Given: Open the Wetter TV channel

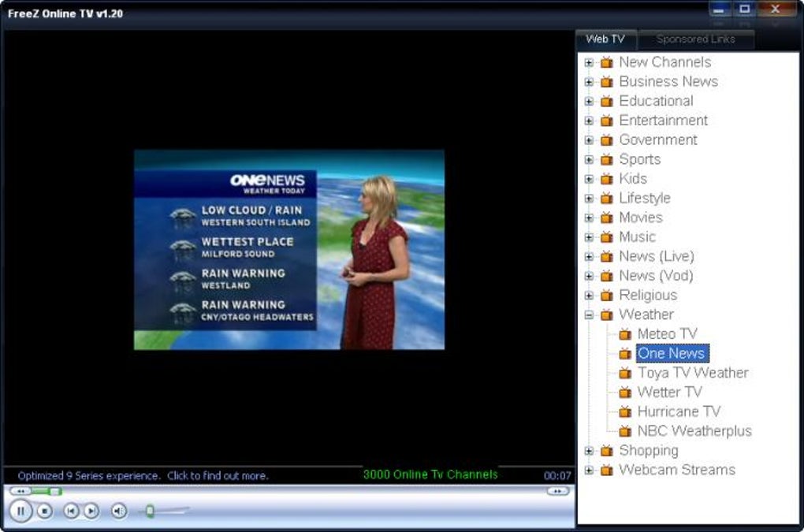Looking at the screenshot, I should [669, 392].
